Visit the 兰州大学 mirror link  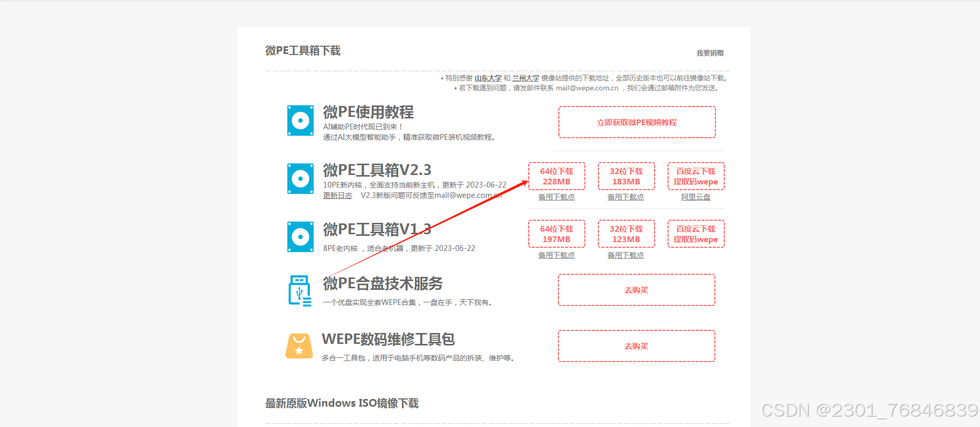pos(526,78)
